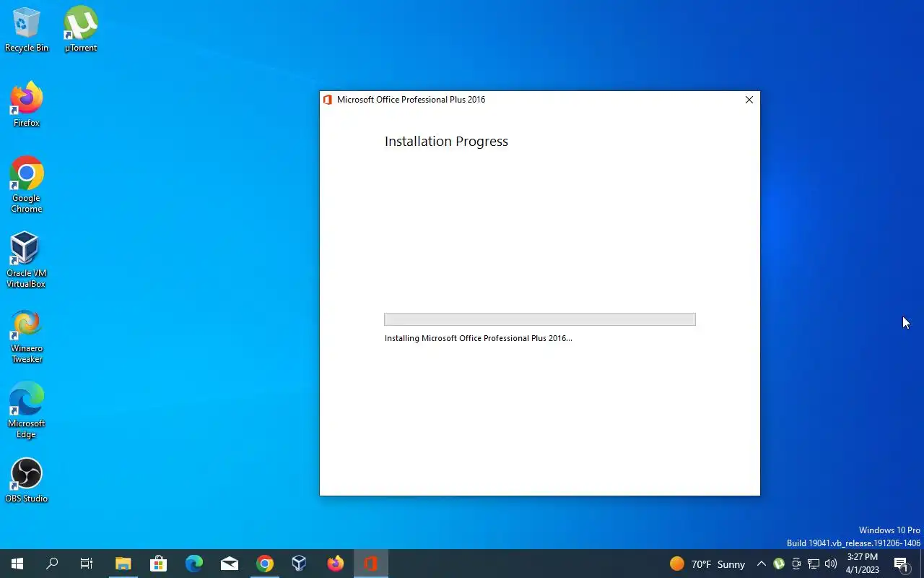
Task: Open µTorrent from the system tray
Action: coord(779,564)
